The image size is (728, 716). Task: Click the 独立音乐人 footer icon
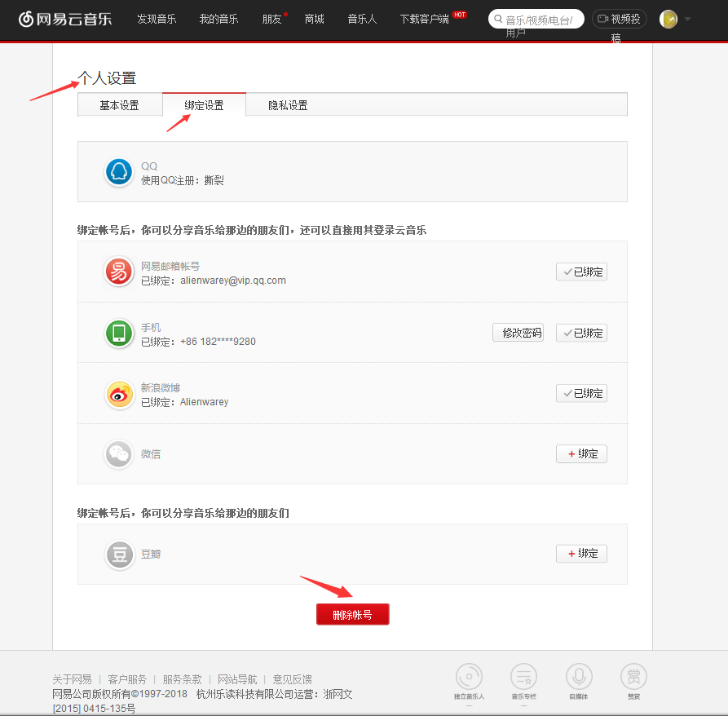click(x=470, y=677)
